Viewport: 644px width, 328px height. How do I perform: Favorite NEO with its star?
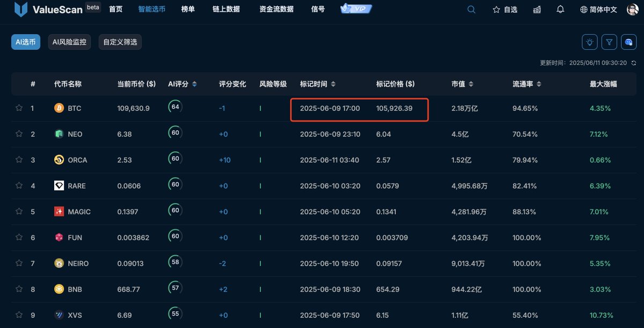click(19, 133)
